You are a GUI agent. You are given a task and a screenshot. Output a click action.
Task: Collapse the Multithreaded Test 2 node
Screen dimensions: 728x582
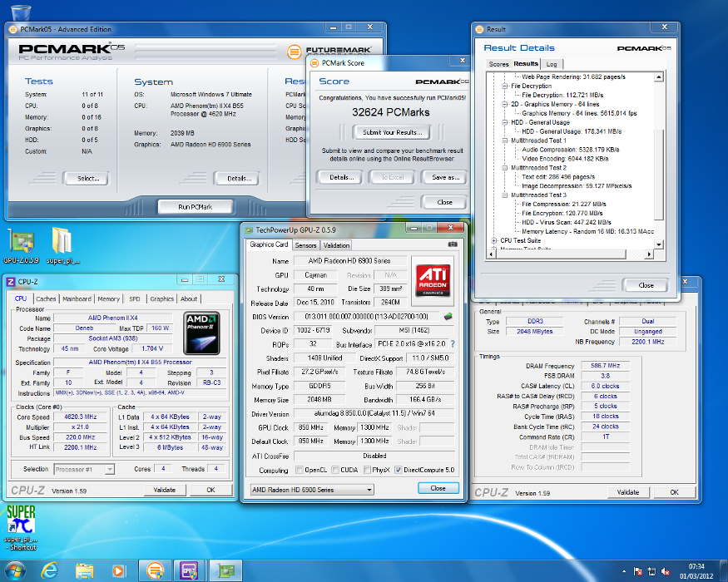coord(505,168)
